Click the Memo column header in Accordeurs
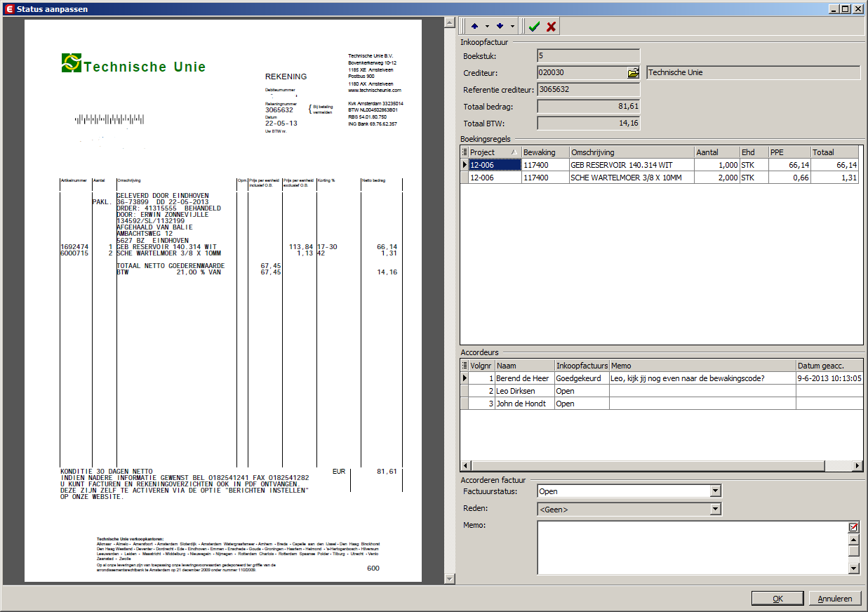The height and width of the screenshot is (612, 868). 702,366
